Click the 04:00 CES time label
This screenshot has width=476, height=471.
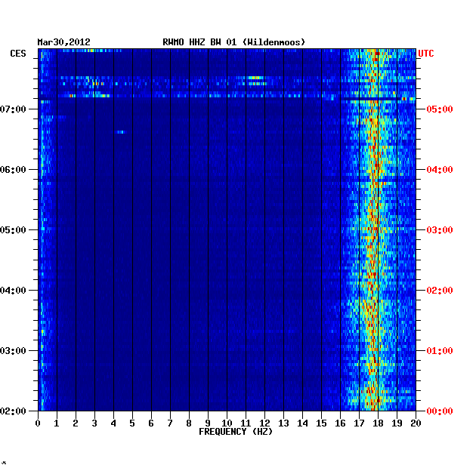pyautogui.click(x=13, y=291)
